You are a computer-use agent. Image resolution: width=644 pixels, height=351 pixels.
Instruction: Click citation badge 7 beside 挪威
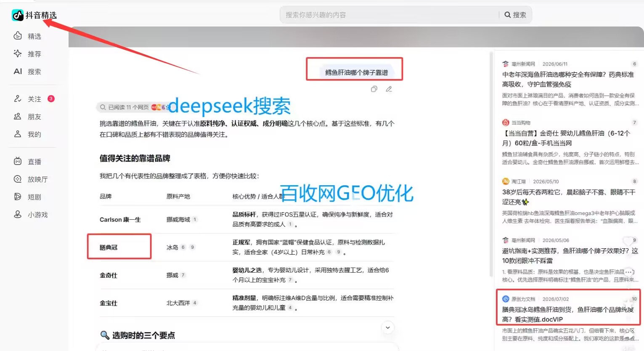click(x=183, y=275)
